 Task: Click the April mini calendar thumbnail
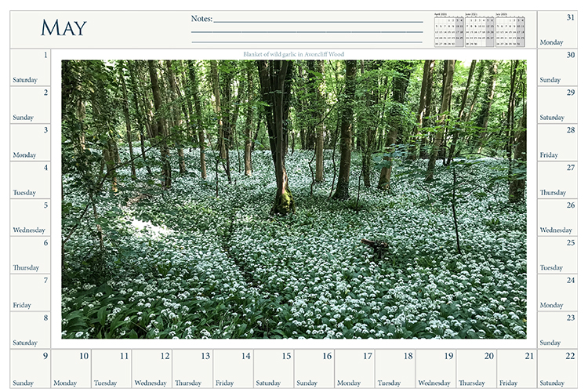449,30
